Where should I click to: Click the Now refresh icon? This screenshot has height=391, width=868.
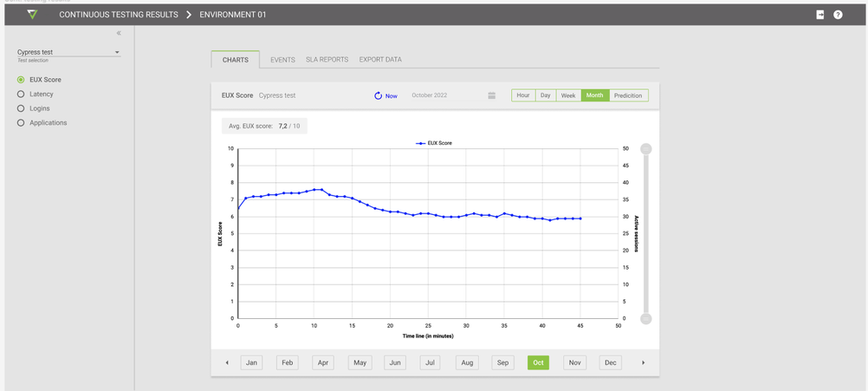pyautogui.click(x=379, y=95)
